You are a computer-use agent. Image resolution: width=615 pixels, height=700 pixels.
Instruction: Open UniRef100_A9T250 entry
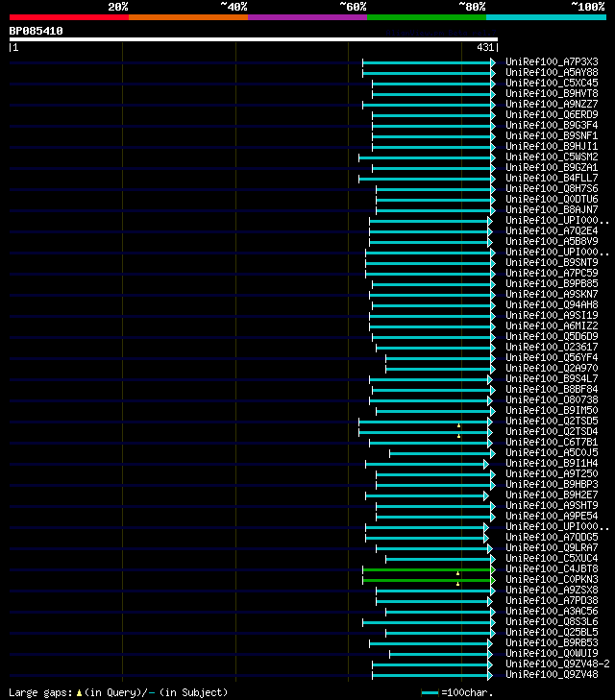[552, 474]
